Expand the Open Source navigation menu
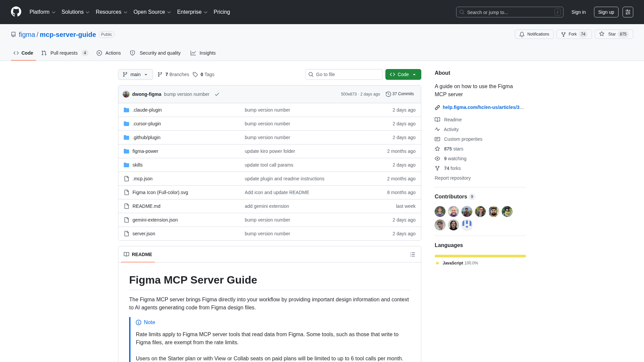This screenshot has height=362, width=644. (x=152, y=12)
